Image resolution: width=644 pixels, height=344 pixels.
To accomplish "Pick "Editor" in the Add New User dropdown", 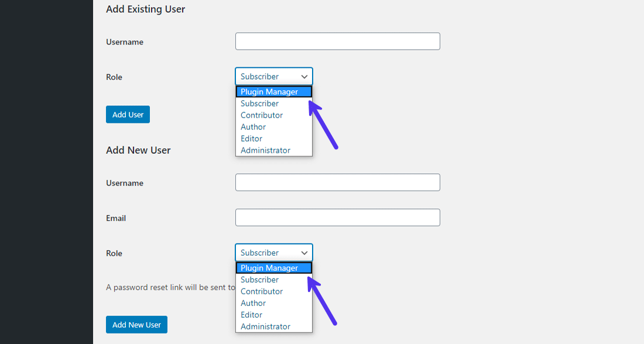I will tap(251, 315).
